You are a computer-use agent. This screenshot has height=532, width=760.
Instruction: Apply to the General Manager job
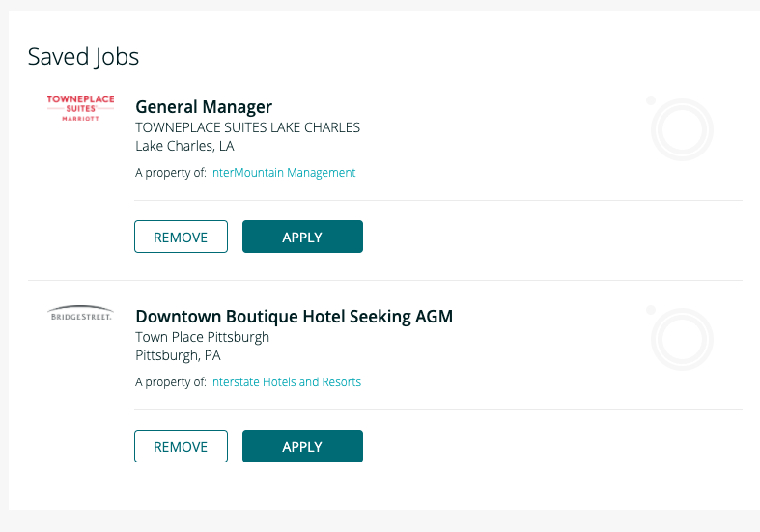(x=302, y=237)
